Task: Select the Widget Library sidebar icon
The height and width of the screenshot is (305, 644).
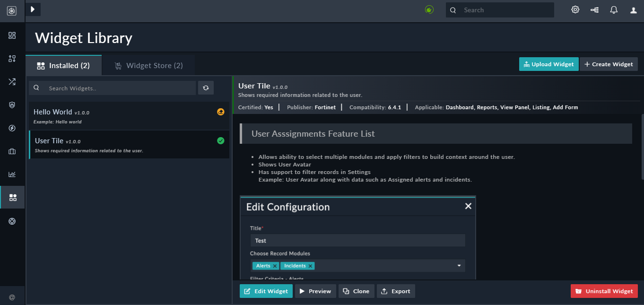Action: [13, 198]
